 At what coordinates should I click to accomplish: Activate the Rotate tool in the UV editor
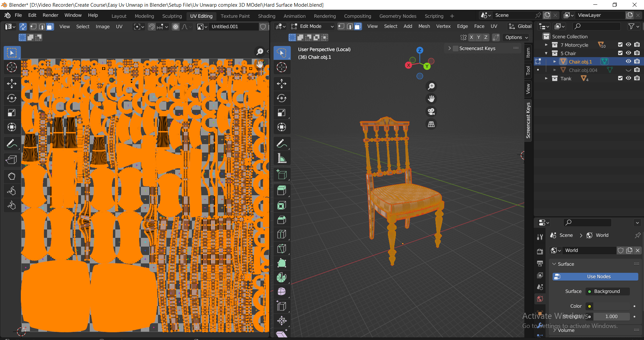coord(12,98)
